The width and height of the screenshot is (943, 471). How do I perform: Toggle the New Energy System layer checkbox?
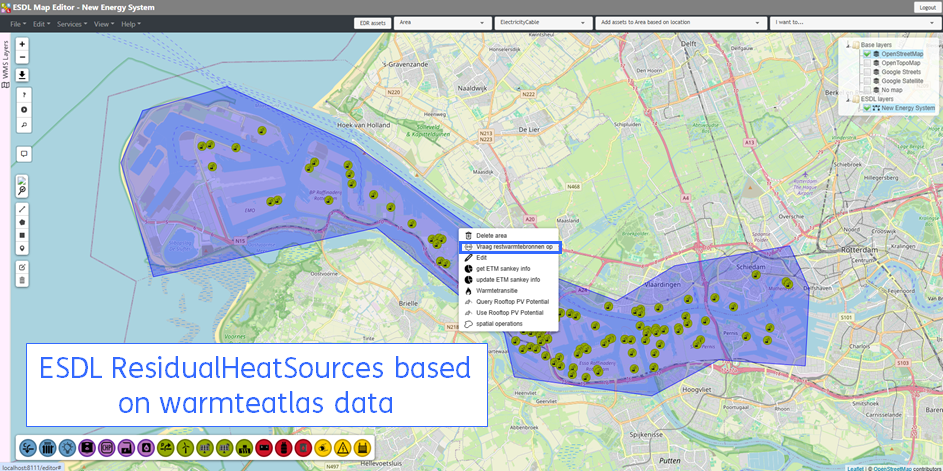[867, 108]
